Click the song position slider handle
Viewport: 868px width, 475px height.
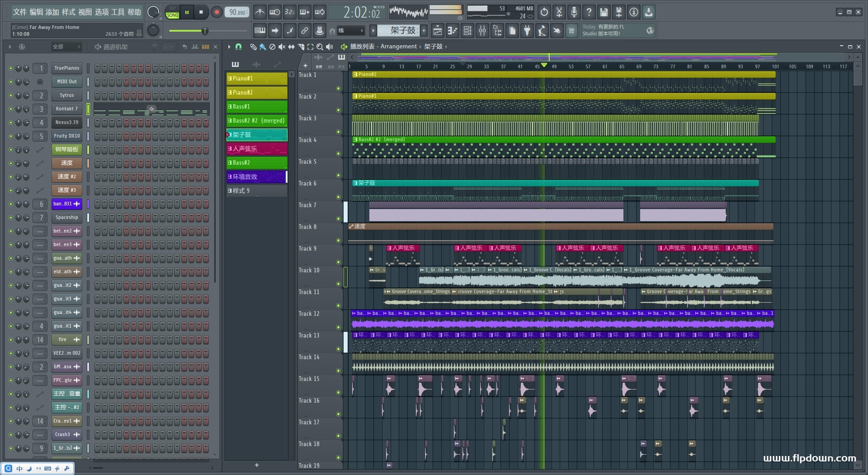205,31
